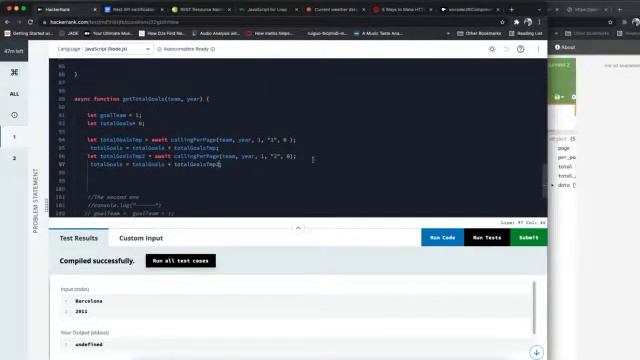The width and height of the screenshot is (640, 360).
Task: Open the browser extensions puzzle icon
Action: [x=516, y=22]
